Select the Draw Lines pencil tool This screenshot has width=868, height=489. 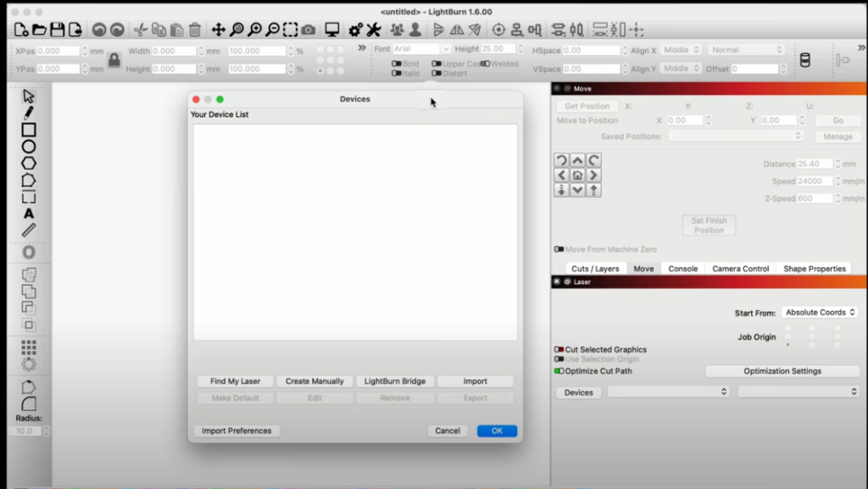click(x=29, y=113)
